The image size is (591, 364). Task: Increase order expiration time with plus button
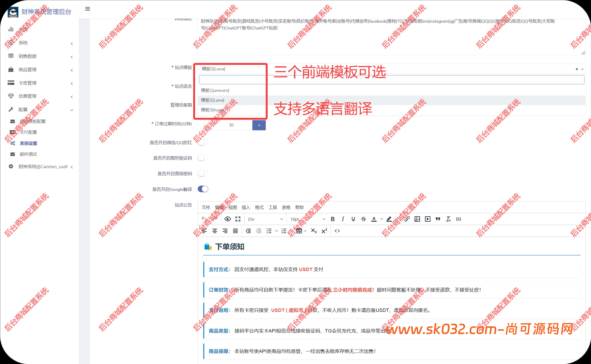click(x=259, y=125)
